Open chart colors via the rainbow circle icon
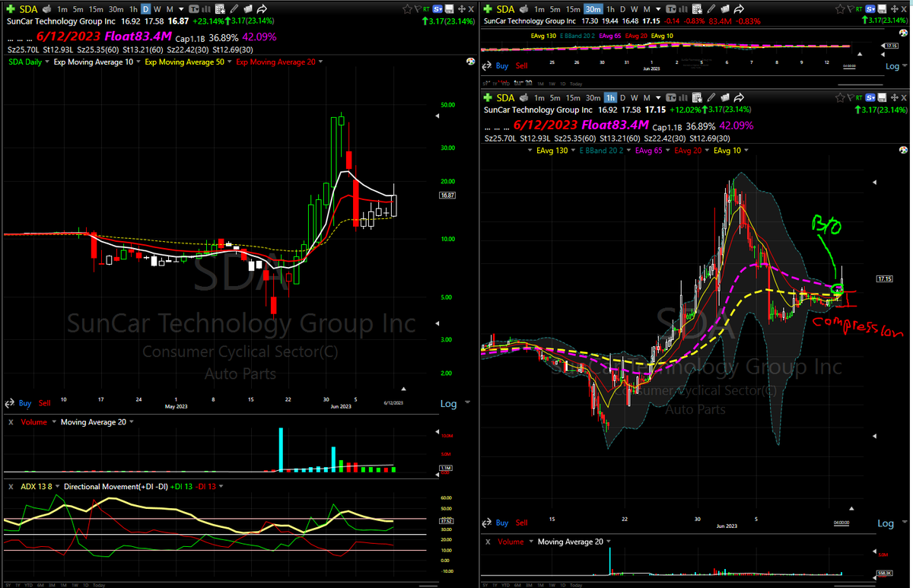913x588 pixels. [x=470, y=62]
